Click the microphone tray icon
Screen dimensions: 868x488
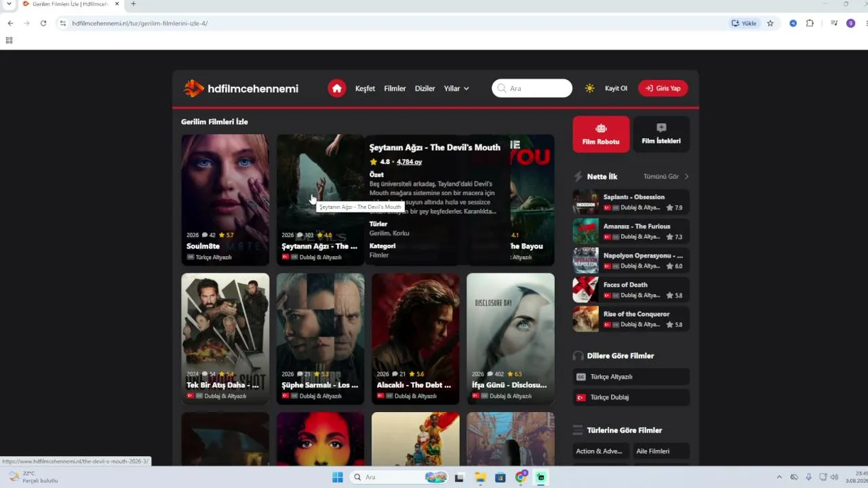click(808, 477)
